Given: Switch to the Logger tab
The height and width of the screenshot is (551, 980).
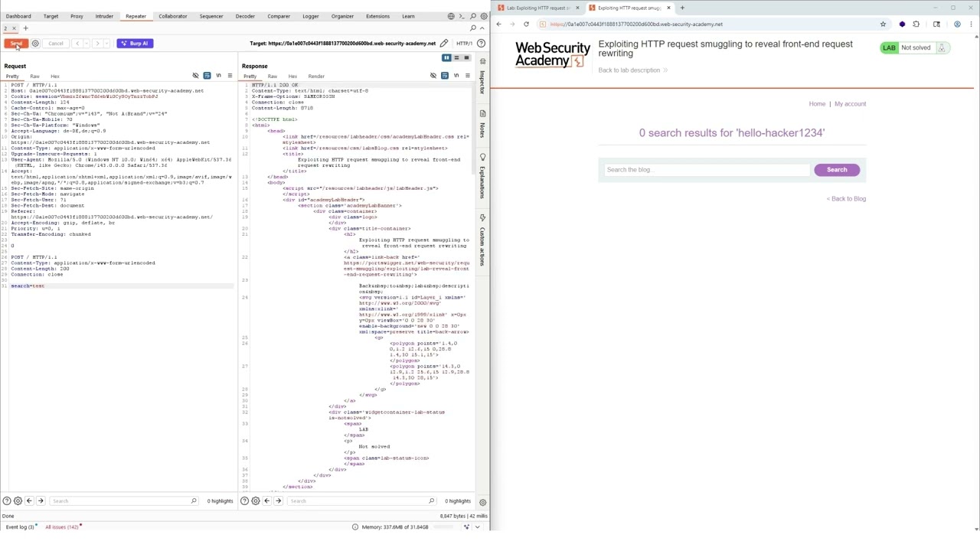Looking at the screenshot, I should coord(310,16).
